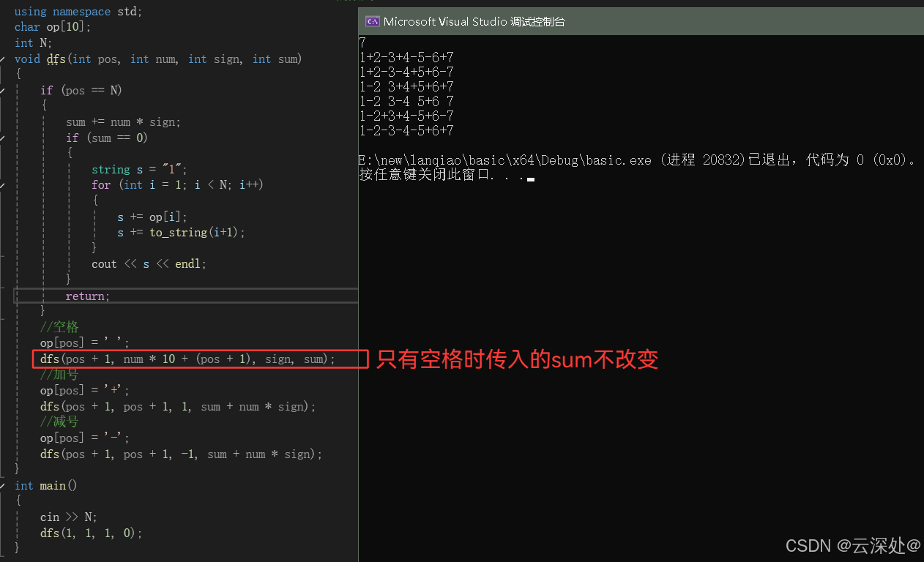The image size is (924, 562).
Task: Click the "op[pos] = '-';" assignment
Action: pos(85,438)
